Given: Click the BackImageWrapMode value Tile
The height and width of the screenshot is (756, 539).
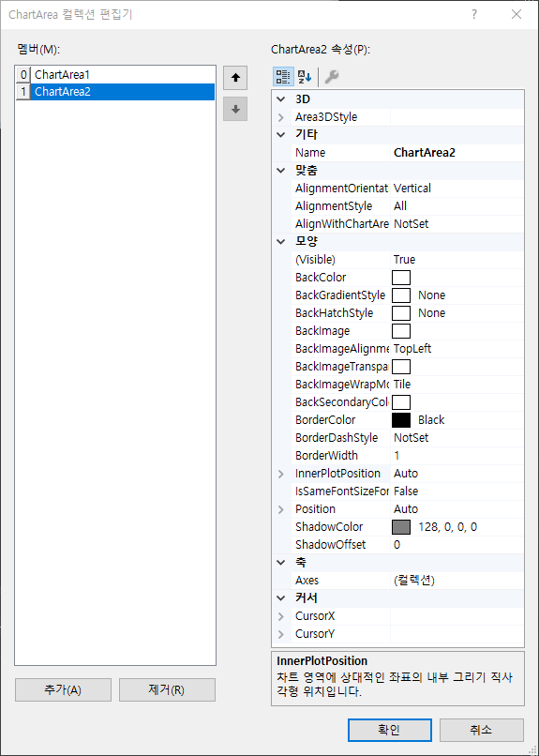Looking at the screenshot, I should pyautogui.click(x=402, y=385).
